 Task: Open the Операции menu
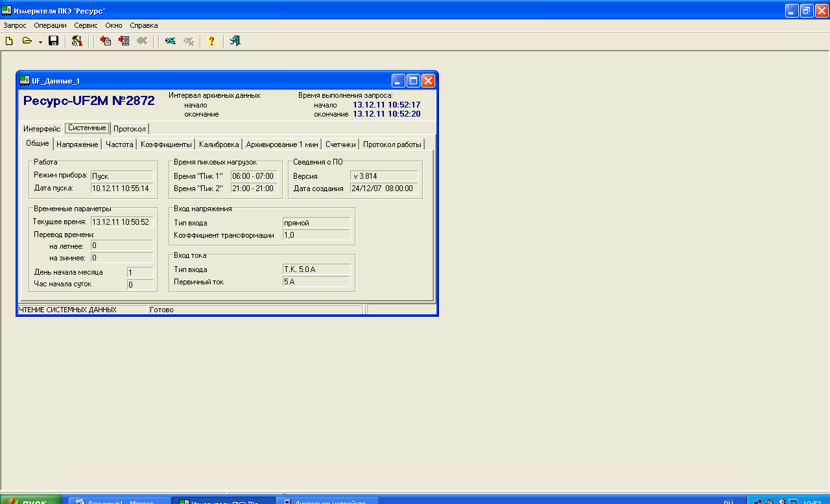click(x=51, y=25)
